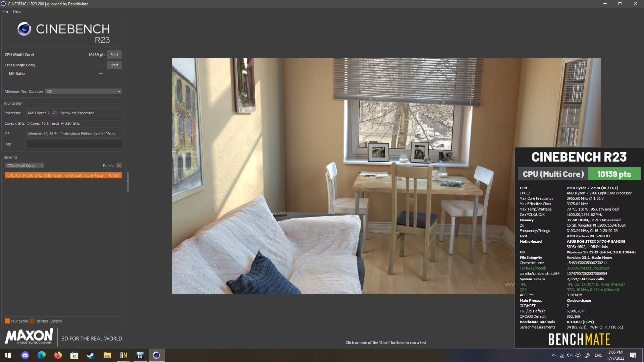644x362 pixels.
Task: Select the Ryzen 7 2700 ranking entry
Action: tap(63, 175)
